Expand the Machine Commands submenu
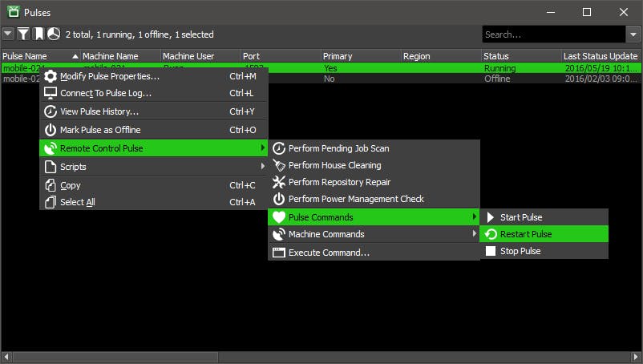The width and height of the screenshot is (643, 364). [374, 234]
